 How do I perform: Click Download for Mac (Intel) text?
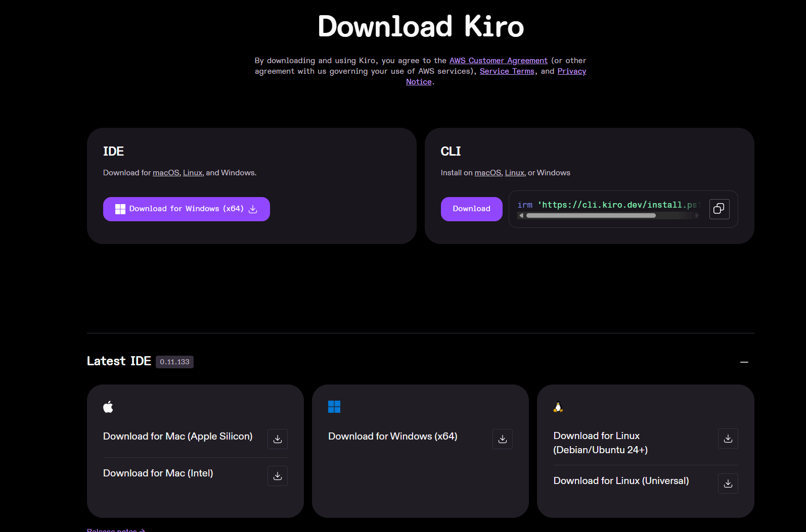coord(158,473)
